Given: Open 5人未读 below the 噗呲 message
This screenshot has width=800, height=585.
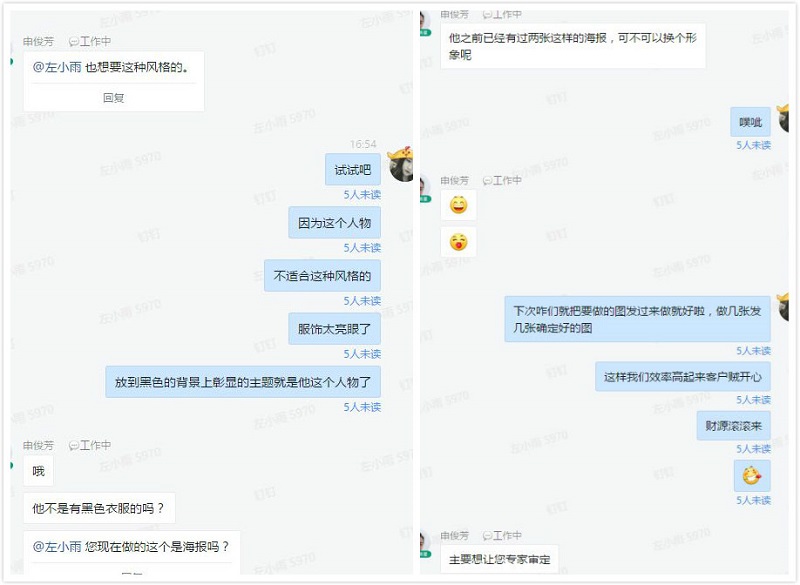Looking at the screenshot, I should click(753, 145).
